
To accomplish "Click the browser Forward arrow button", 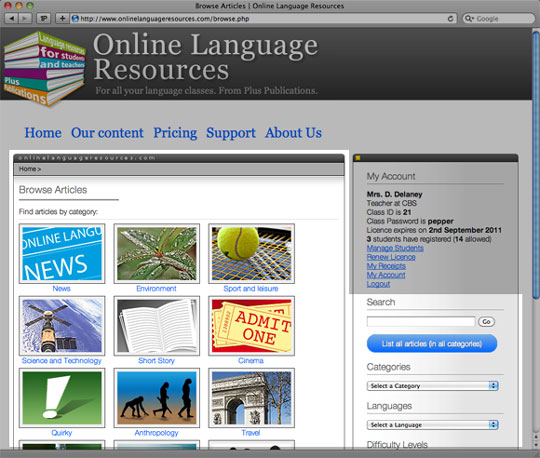I will tap(25, 18).
